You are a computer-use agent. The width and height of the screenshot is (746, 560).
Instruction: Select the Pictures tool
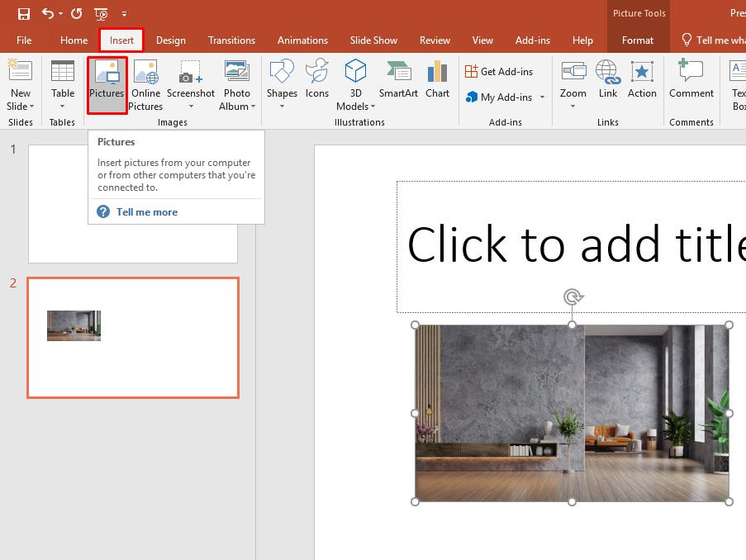107,83
